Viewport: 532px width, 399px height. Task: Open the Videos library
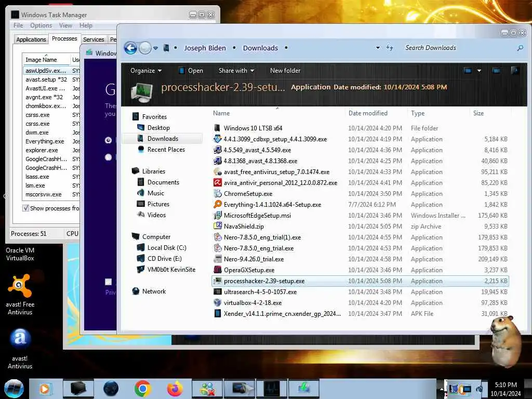[x=156, y=215]
